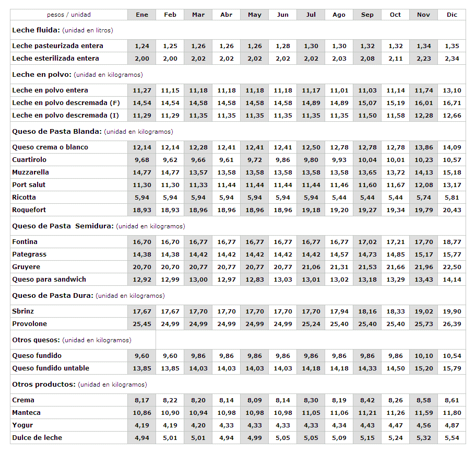This screenshot has width=476, height=453.
Task: Click the May column header
Action: [254, 15]
